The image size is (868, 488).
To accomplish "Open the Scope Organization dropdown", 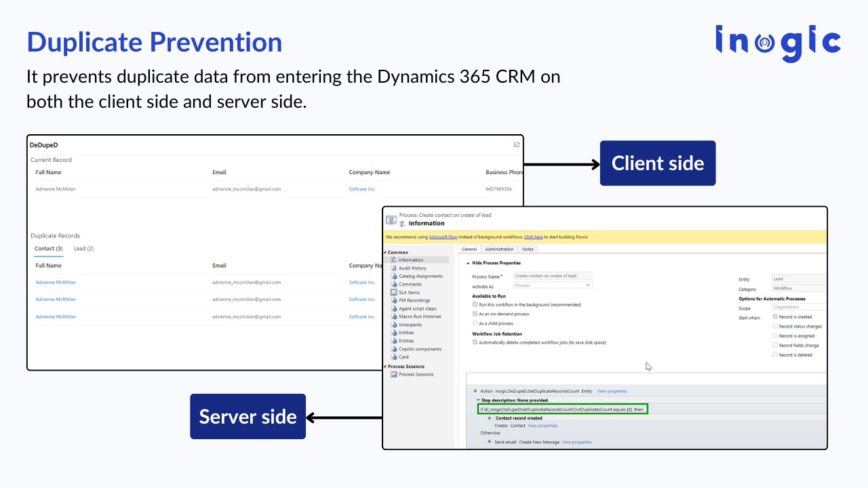I will [x=800, y=308].
